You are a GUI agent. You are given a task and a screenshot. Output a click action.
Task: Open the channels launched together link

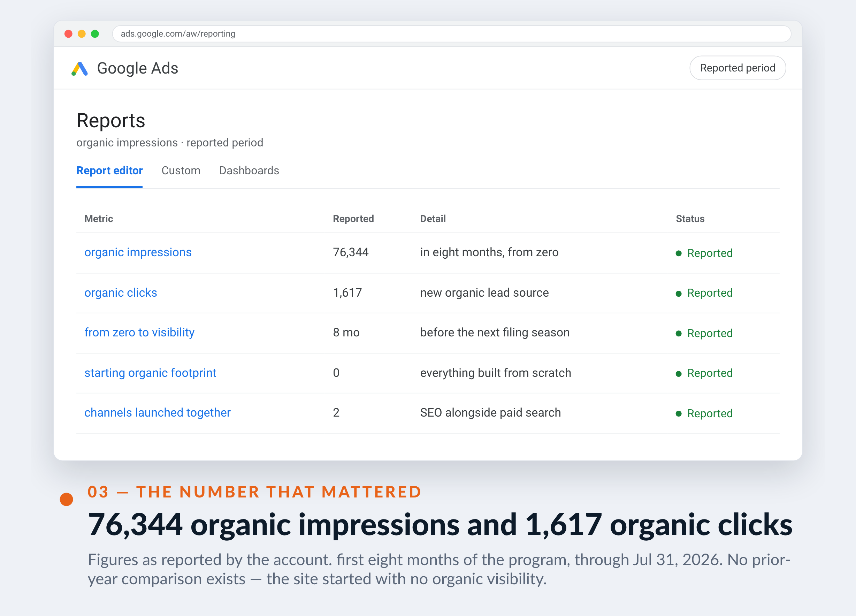(x=158, y=412)
